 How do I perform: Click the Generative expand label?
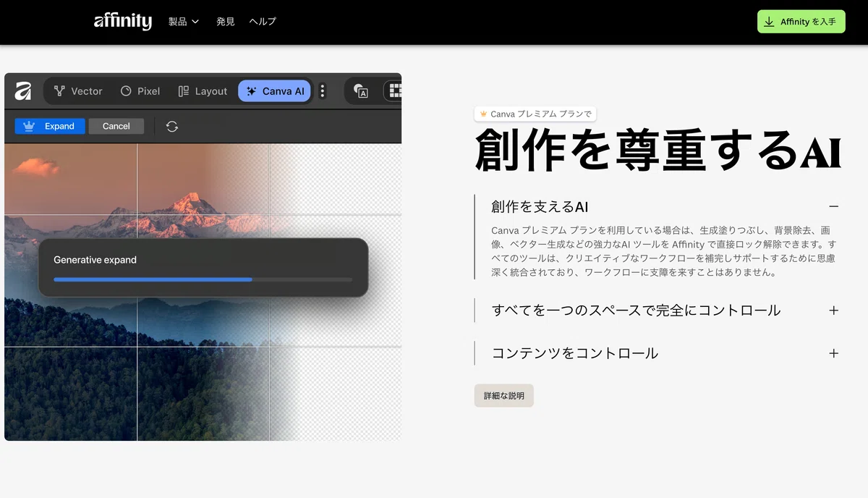pos(95,260)
